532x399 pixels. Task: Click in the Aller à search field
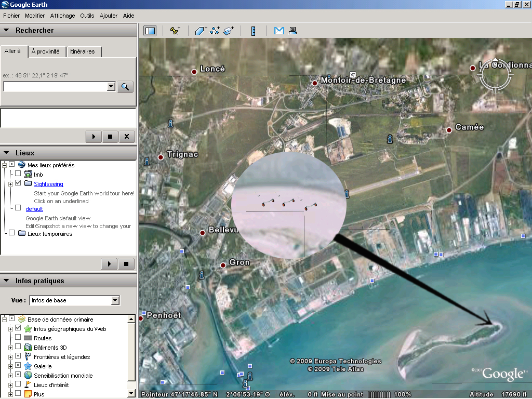(55, 87)
